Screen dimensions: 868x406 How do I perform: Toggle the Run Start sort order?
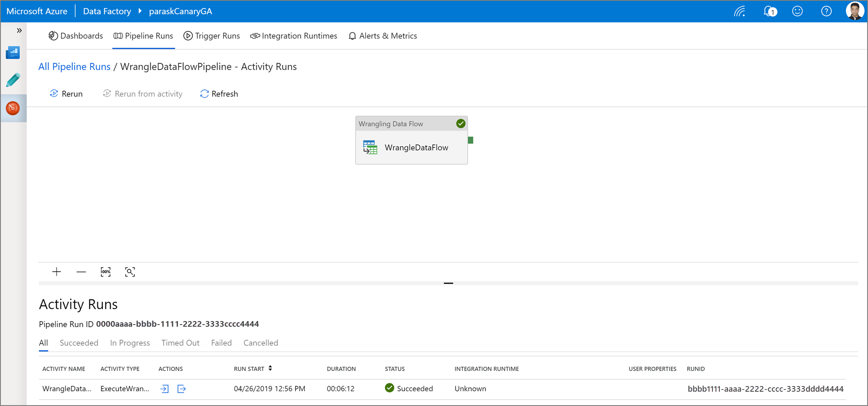(x=270, y=368)
